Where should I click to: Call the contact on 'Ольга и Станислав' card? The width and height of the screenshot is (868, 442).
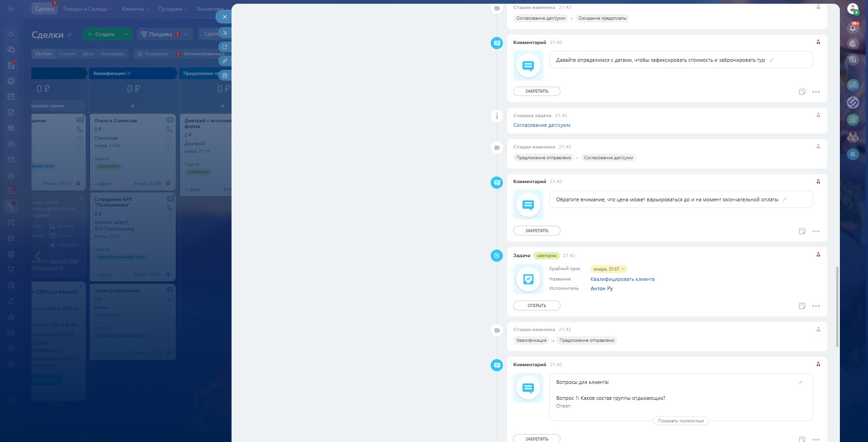(170, 129)
